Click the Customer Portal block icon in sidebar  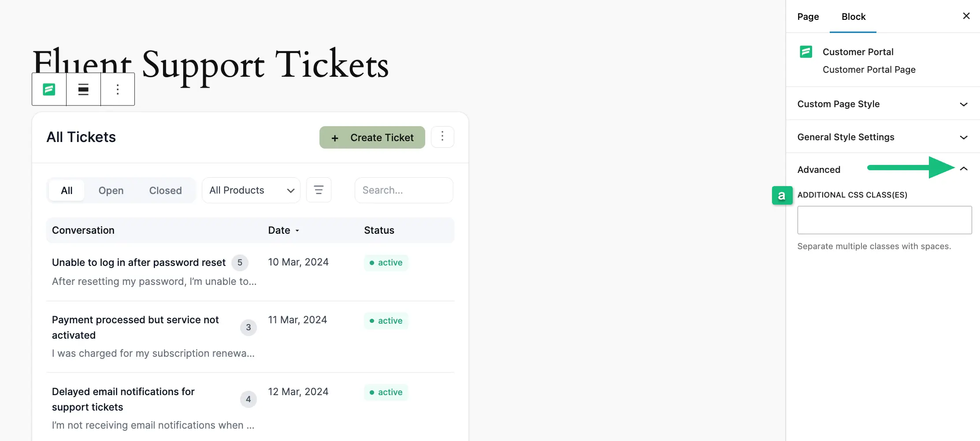click(x=806, y=52)
